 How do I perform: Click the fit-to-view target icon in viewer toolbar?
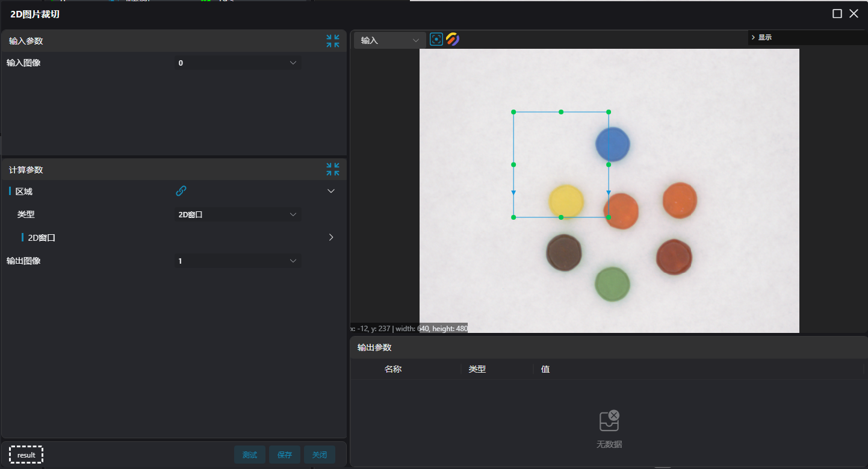[436, 40]
